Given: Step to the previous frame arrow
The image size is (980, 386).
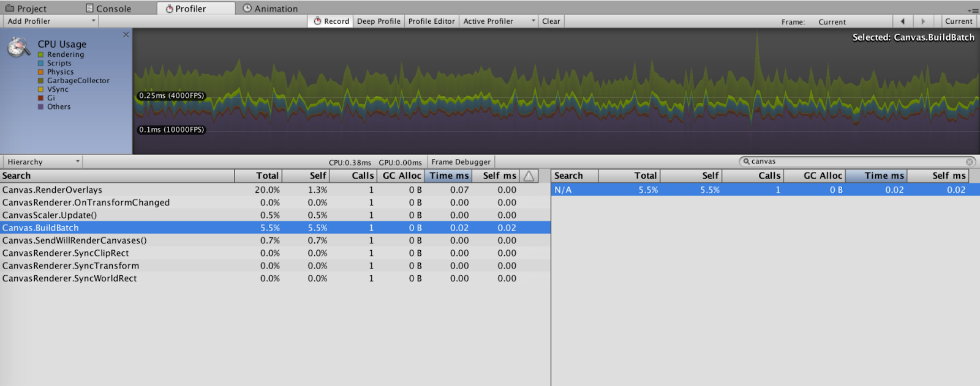Looking at the screenshot, I should pyautogui.click(x=902, y=21).
